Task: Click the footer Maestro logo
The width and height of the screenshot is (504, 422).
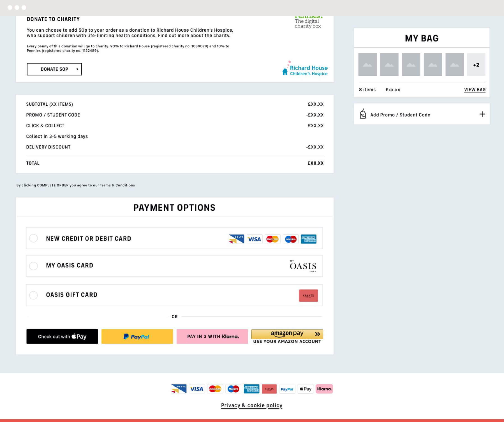Action: coord(233,389)
